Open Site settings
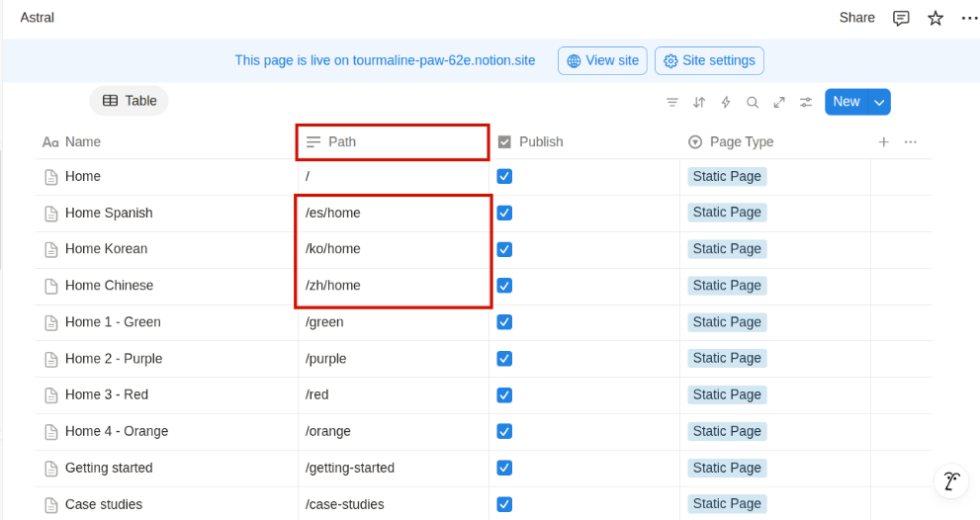980x520 pixels. tap(709, 60)
